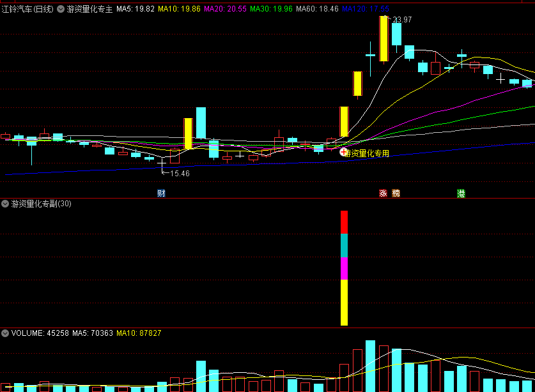The width and height of the screenshot is (535, 392).
Task: Click the MA5: 19.82 label
Action: tap(136, 9)
